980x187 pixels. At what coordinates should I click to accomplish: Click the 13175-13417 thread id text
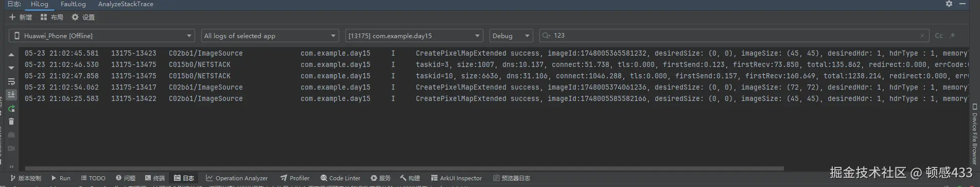134,87
